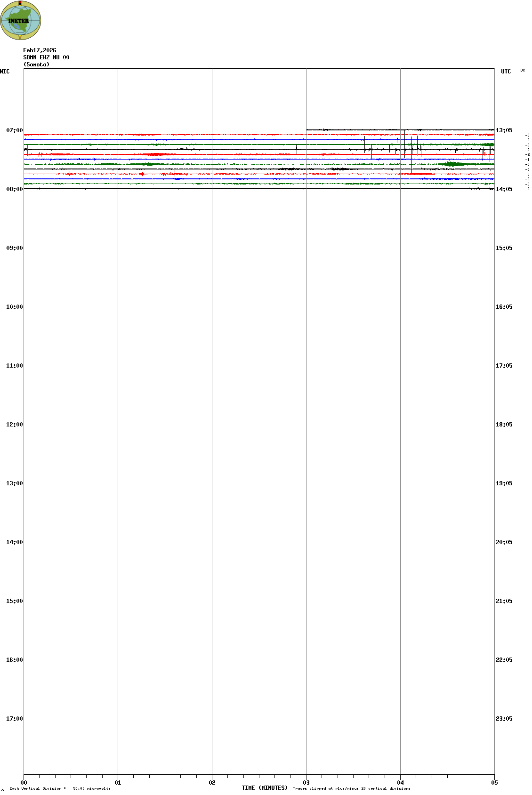The height and width of the screenshot is (795, 532).
Task: Click the red diamond event on the red trace
Action: coord(142,174)
